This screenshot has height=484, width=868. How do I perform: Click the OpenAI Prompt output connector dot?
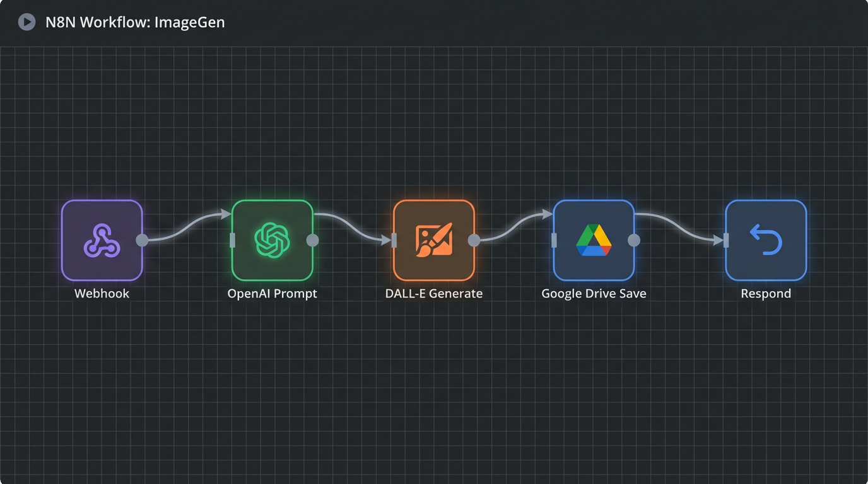[312, 240]
